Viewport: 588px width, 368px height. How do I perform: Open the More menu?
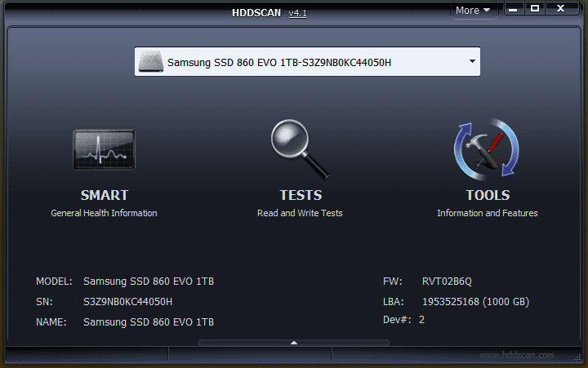[473, 10]
